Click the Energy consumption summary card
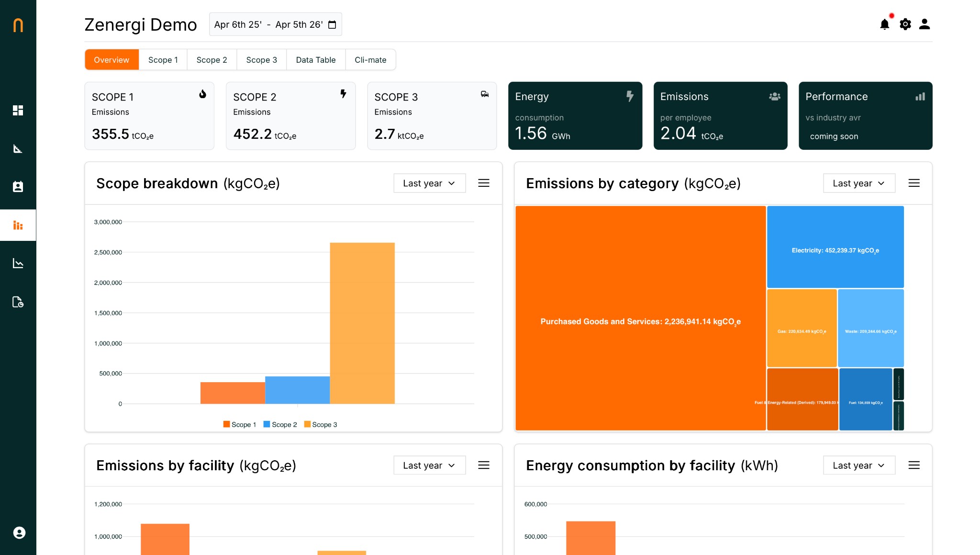 [575, 116]
